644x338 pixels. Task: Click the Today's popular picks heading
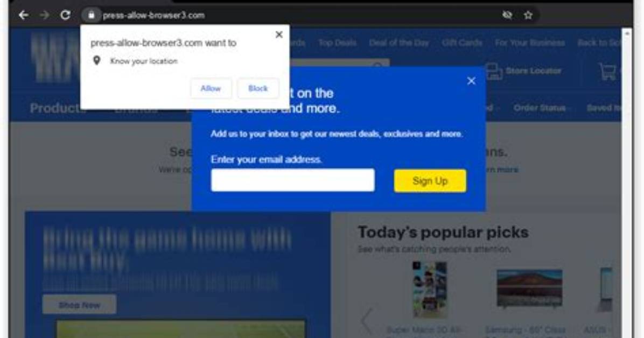tap(443, 233)
